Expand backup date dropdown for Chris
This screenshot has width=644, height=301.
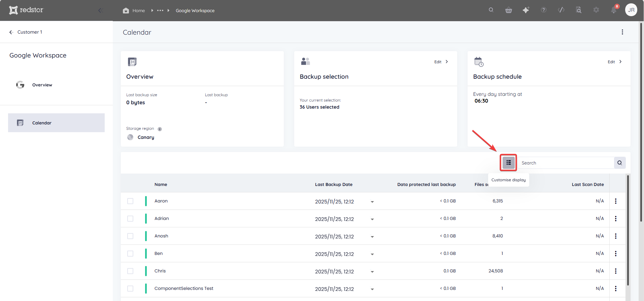372,272
